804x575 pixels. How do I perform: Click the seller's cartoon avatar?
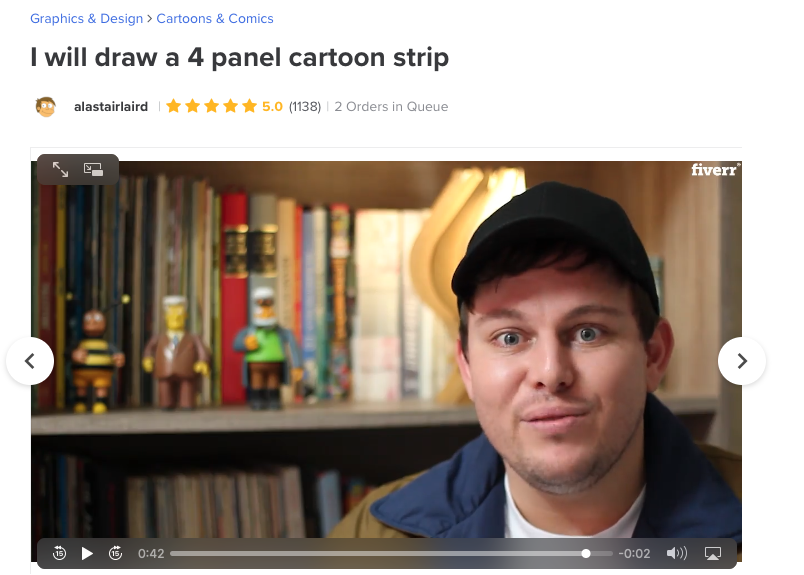tap(46, 107)
